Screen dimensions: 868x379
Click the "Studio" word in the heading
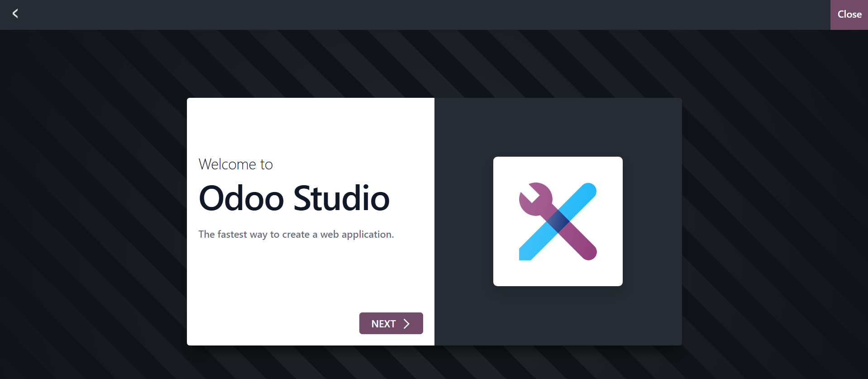pos(341,198)
